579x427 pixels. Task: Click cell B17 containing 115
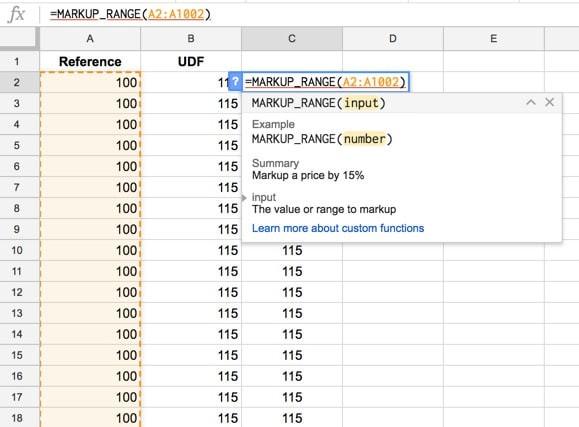coord(191,397)
